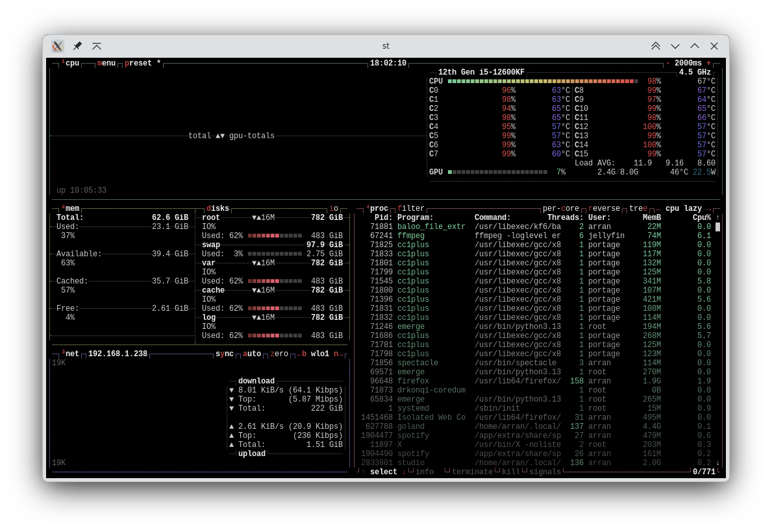Maximize the st terminal window
The height and width of the screenshot is (532, 772).
tap(695, 46)
